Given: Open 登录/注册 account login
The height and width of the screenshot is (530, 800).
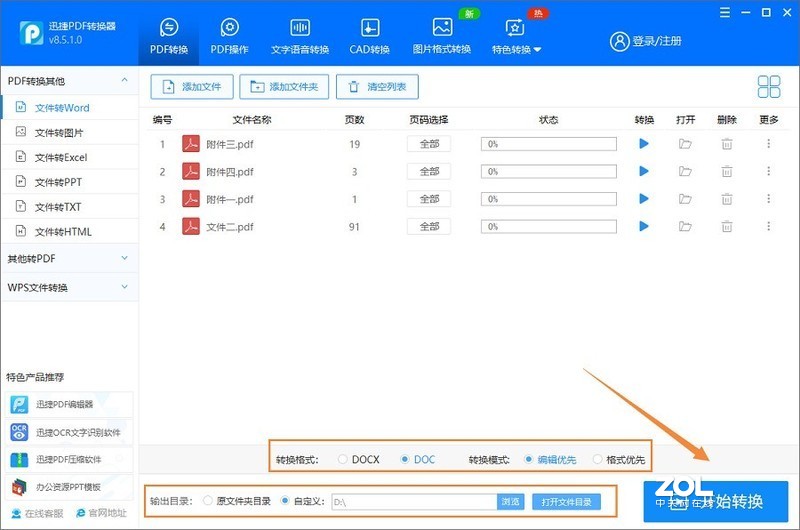Looking at the screenshot, I should coord(646,41).
